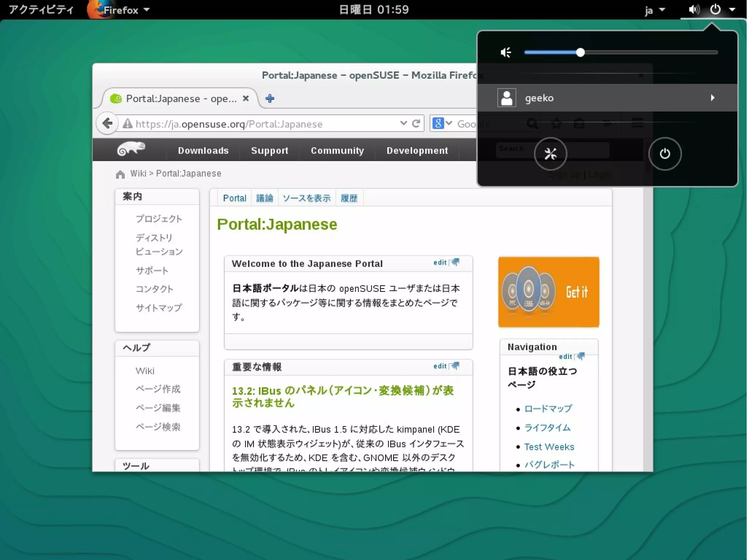Select the 議論 discussion tab
This screenshot has width=747, height=560.
pos(265,198)
